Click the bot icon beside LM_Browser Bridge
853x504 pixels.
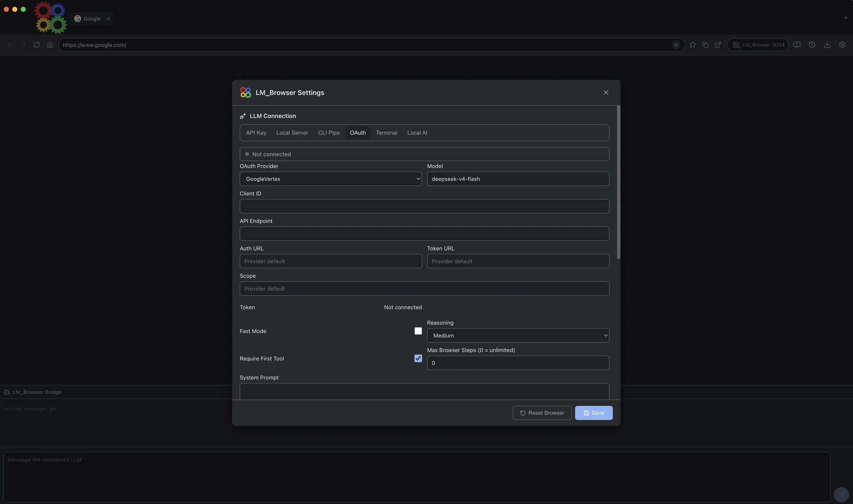tap(7, 392)
